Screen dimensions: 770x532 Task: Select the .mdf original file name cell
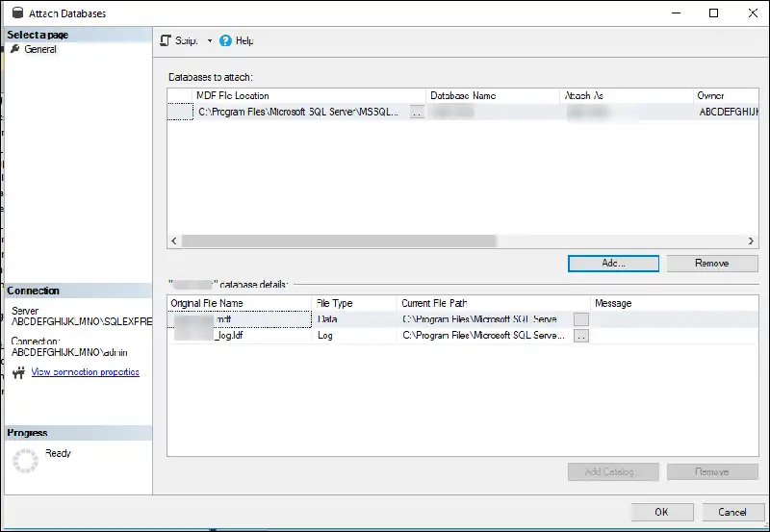[x=240, y=319]
